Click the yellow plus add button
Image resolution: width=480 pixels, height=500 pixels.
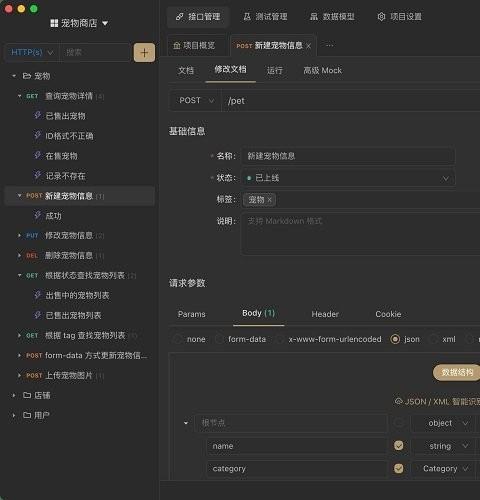pyautogui.click(x=144, y=52)
